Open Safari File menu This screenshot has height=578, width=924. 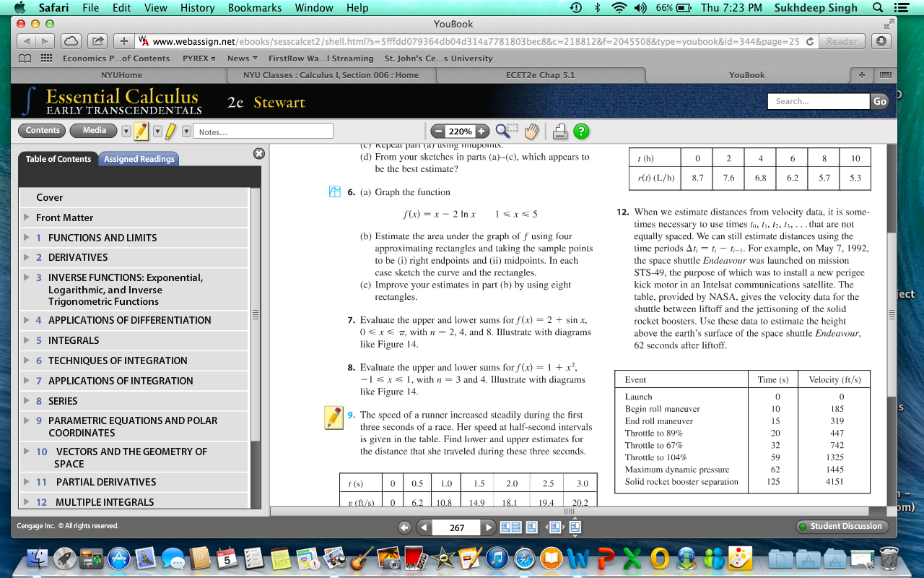[91, 8]
